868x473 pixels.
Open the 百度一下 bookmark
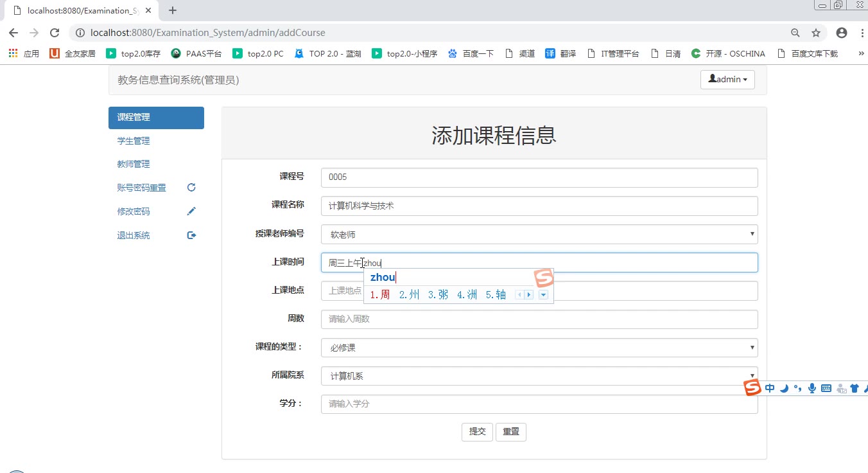click(x=471, y=54)
